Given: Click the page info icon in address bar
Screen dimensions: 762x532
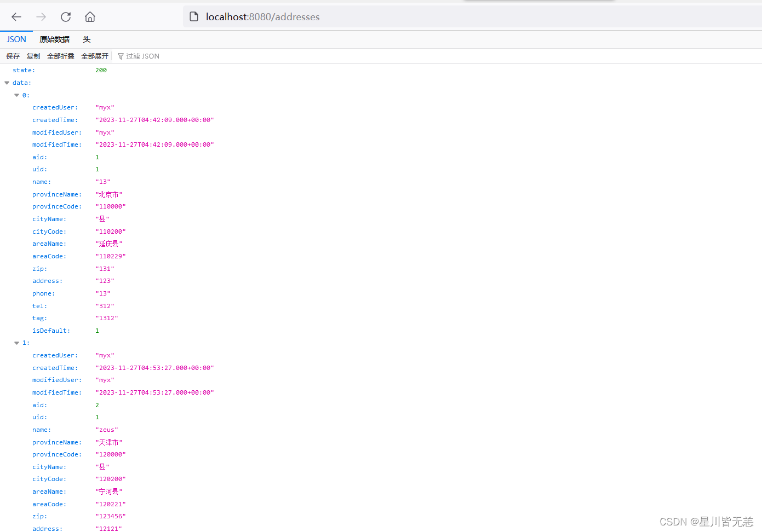Looking at the screenshot, I should point(193,17).
